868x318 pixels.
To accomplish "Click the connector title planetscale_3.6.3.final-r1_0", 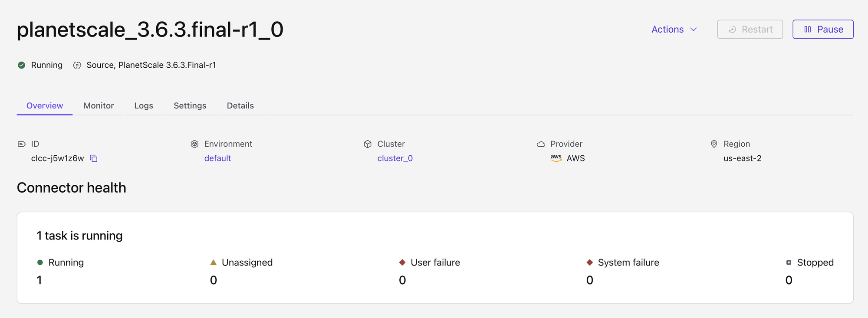I will [x=150, y=30].
